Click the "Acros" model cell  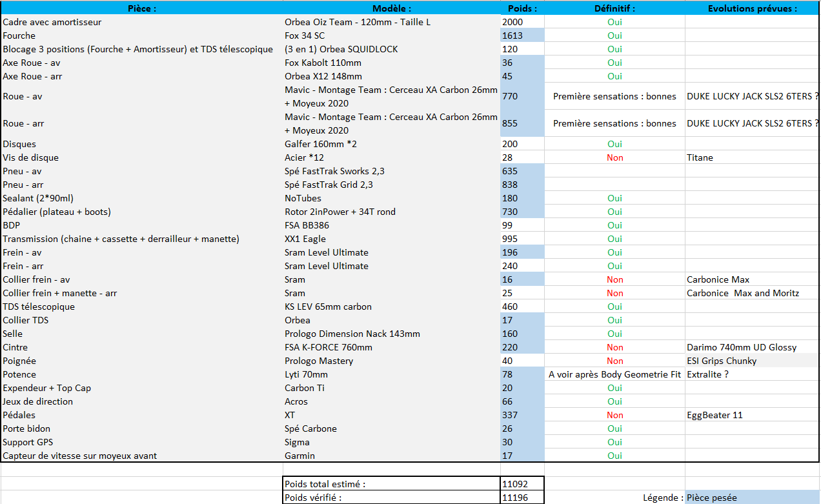(391, 401)
